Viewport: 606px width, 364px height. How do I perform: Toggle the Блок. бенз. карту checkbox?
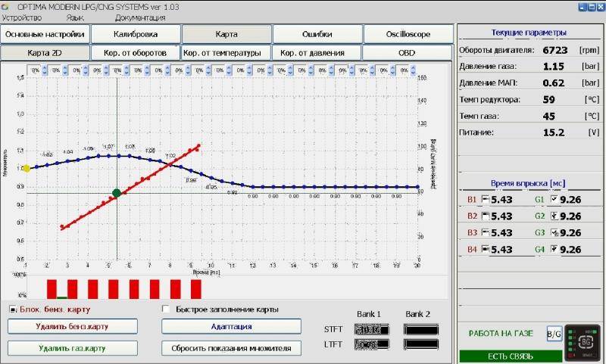point(13,310)
